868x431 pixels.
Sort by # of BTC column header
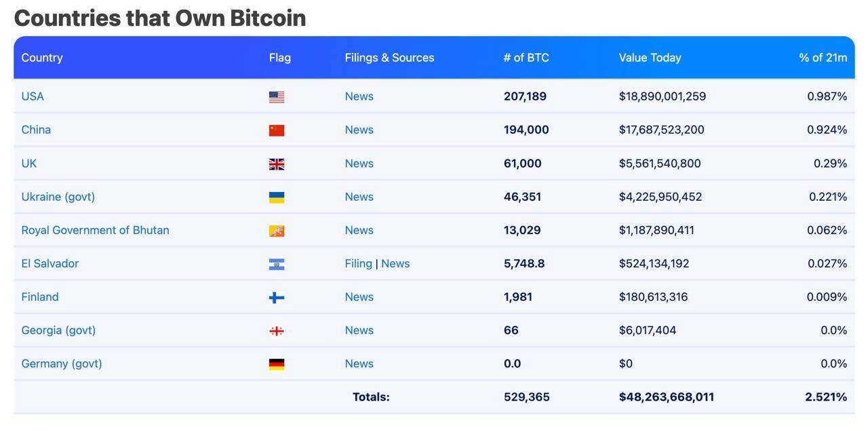pos(526,58)
